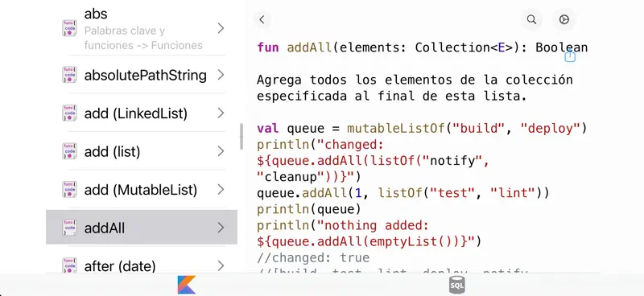The height and width of the screenshot is (296, 644).
Task: Click the function icon beside after (date)
Action: click(69, 265)
